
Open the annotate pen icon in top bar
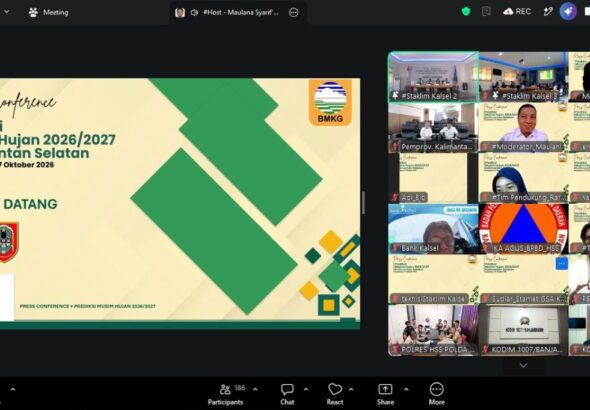click(548, 12)
